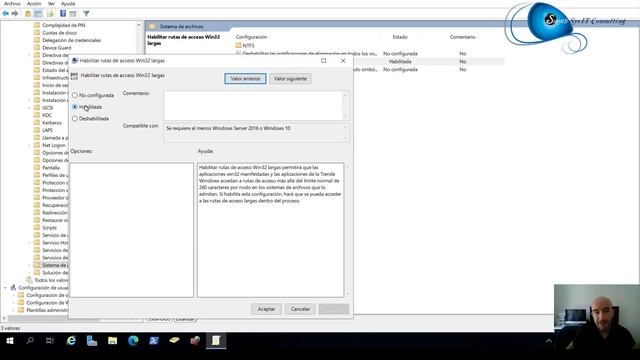This screenshot has height=360, width=640.
Task: Open File Explorer from the taskbar
Action: point(113,340)
